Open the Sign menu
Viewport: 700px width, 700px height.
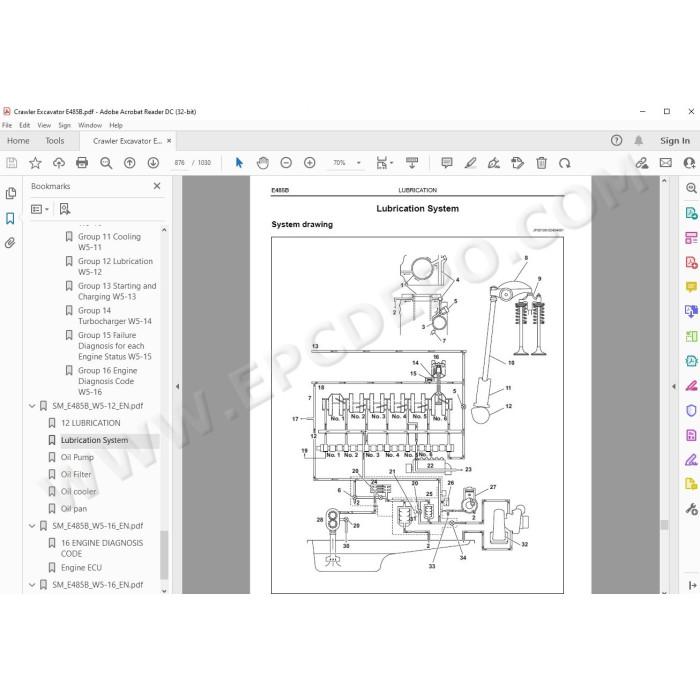click(65, 125)
